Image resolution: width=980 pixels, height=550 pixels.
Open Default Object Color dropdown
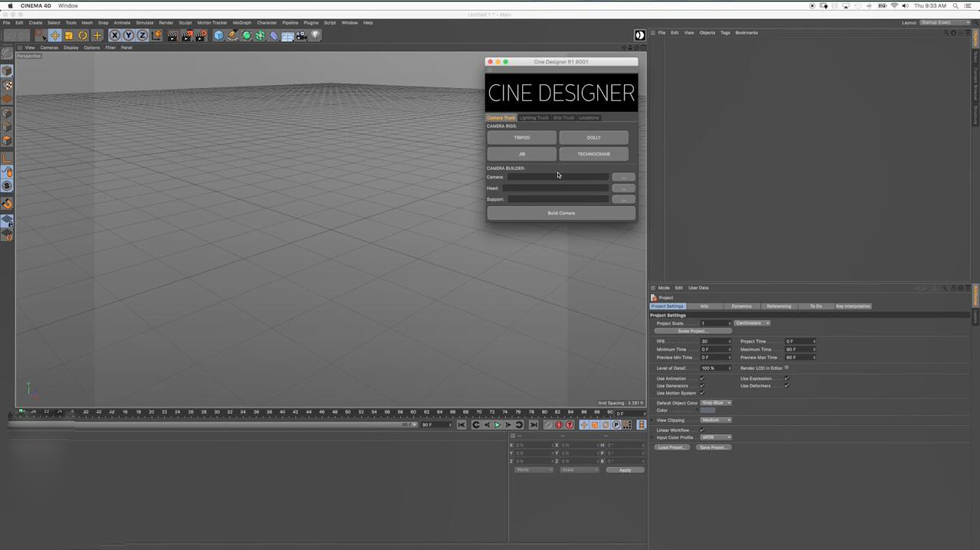(x=716, y=403)
